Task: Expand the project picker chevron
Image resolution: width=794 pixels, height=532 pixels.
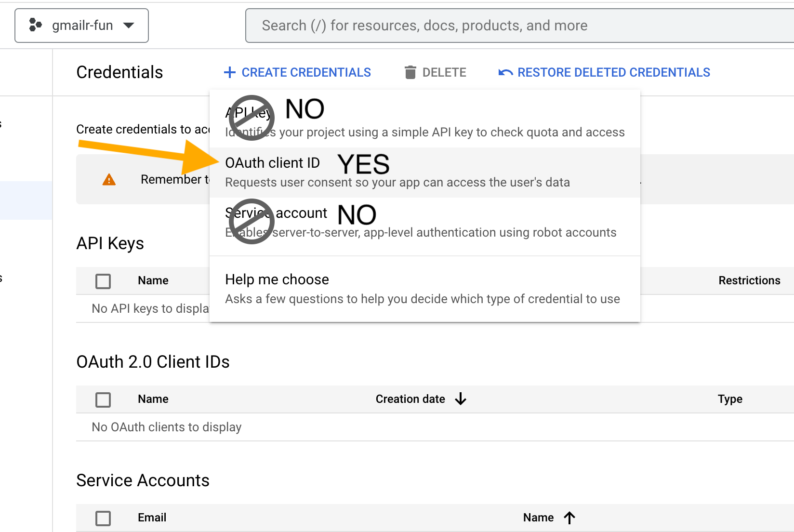Action: click(x=129, y=26)
